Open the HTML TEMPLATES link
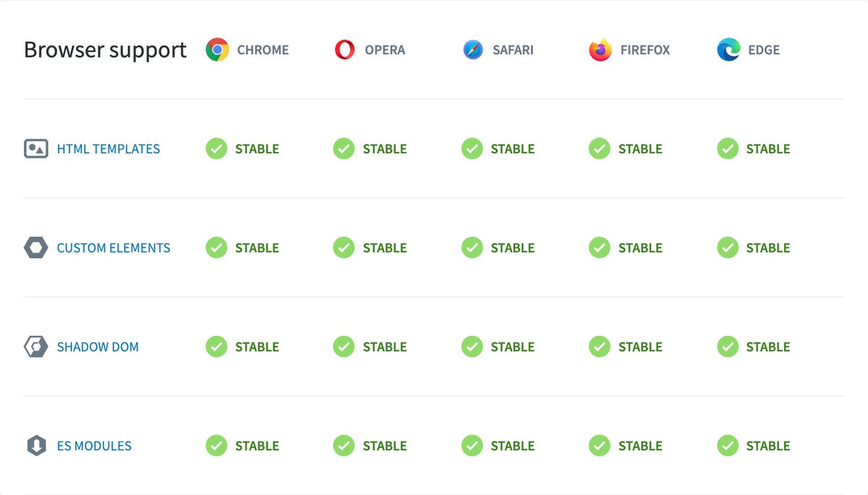Screen dimensions: 868x495 point(109,149)
